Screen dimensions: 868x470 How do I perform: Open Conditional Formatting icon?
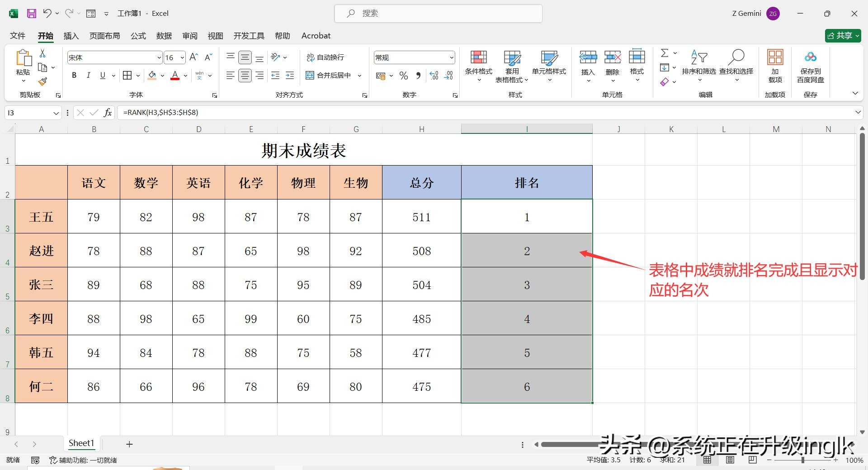click(x=478, y=57)
